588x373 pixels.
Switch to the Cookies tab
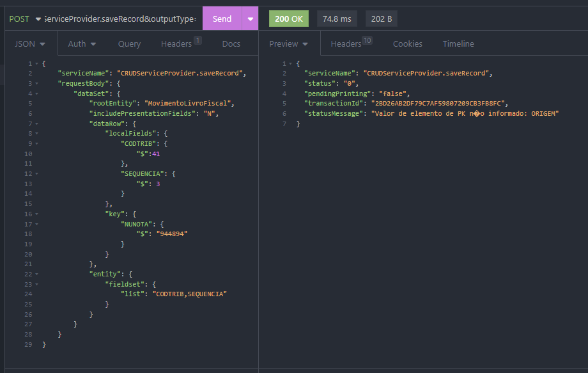[407, 44]
